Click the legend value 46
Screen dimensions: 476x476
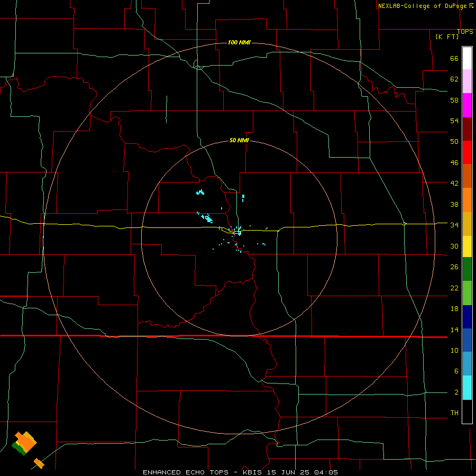pos(454,163)
